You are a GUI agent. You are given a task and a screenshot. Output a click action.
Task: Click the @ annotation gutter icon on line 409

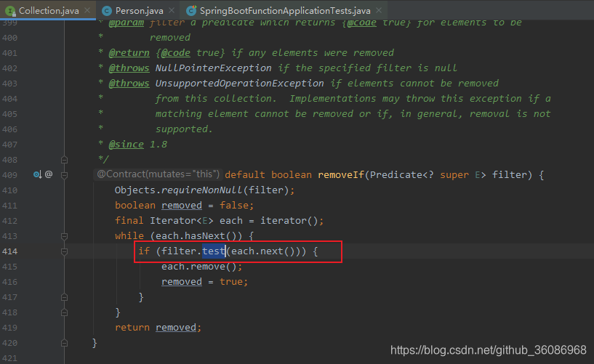pos(49,174)
